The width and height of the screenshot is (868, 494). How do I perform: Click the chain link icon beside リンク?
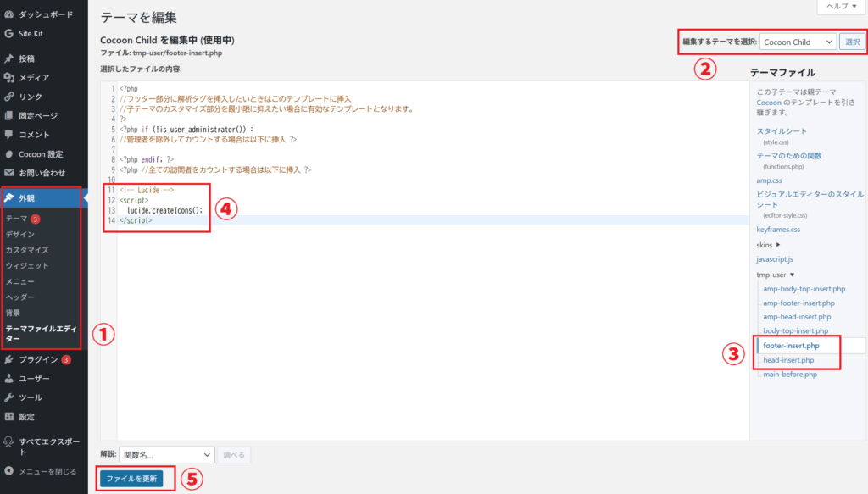point(8,97)
